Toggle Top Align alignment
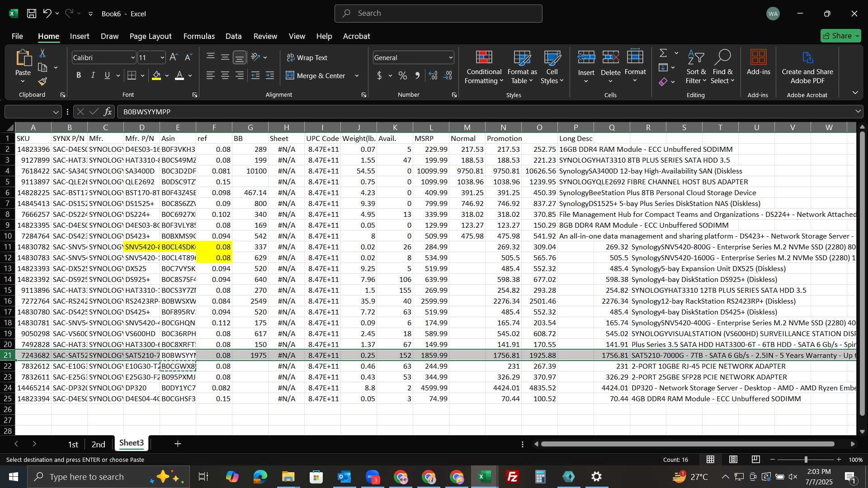This screenshot has width=868, height=488. pyautogui.click(x=211, y=57)
